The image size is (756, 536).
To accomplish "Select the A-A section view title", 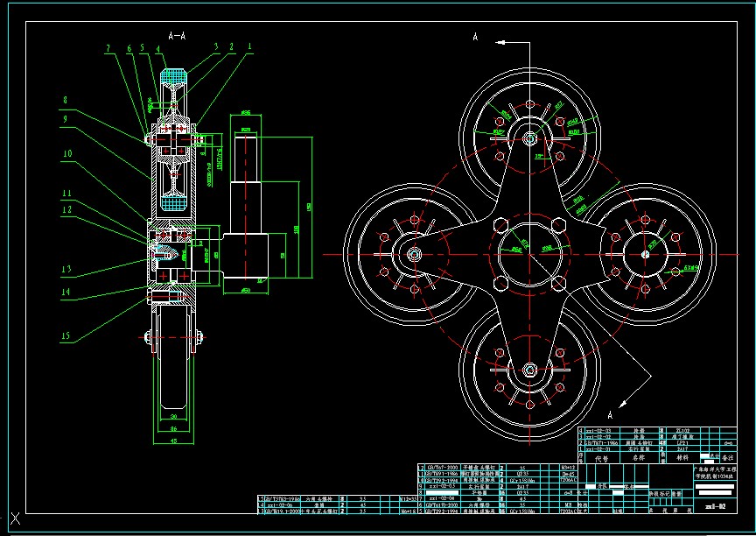I will tap(177, 36).
